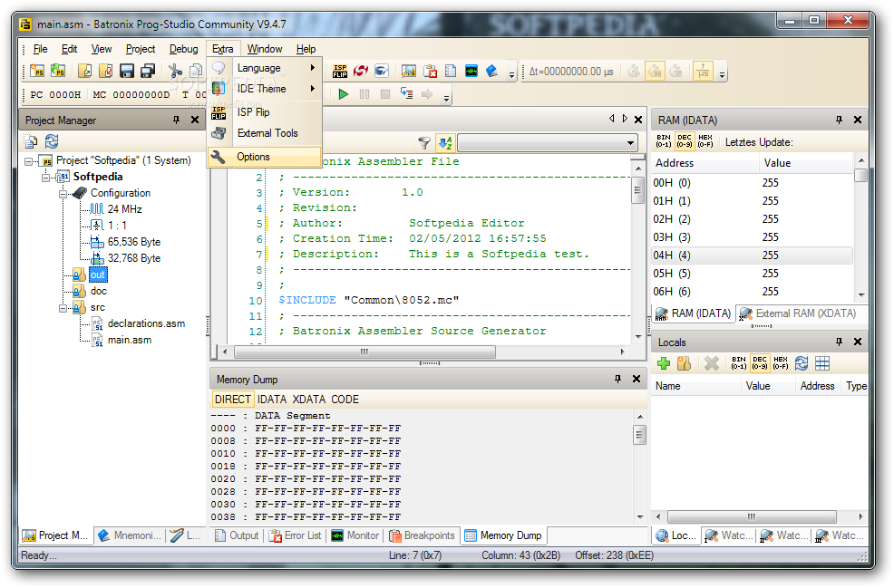The height and width of the screenshot is (588, 894).
Task: Click the Cut scissors icon
Action: [175, 72]
